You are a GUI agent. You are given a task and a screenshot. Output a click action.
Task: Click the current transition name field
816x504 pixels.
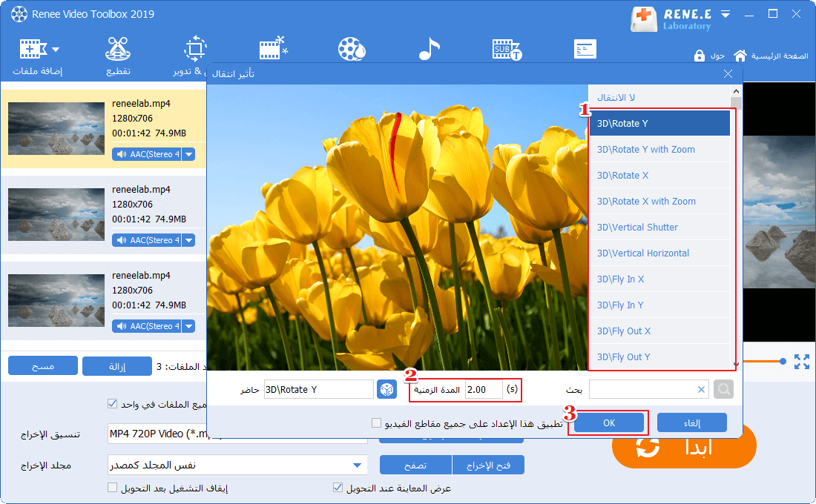pos(318,390)
